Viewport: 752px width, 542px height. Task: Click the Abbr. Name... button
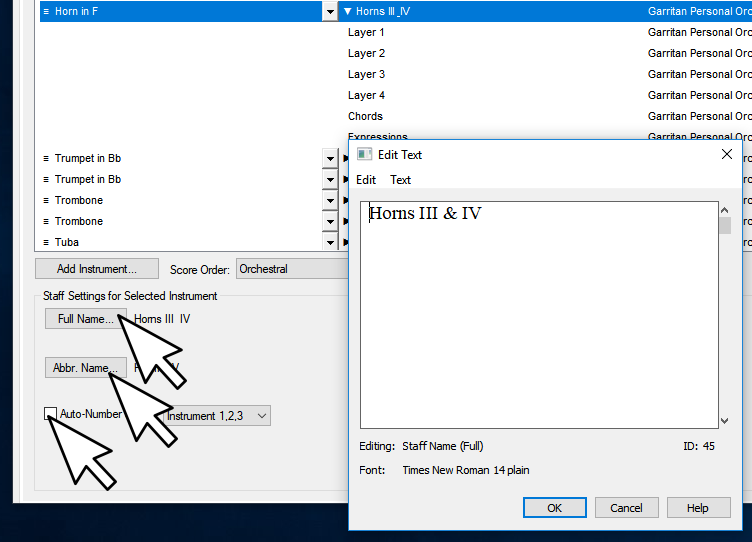(85, 368)
